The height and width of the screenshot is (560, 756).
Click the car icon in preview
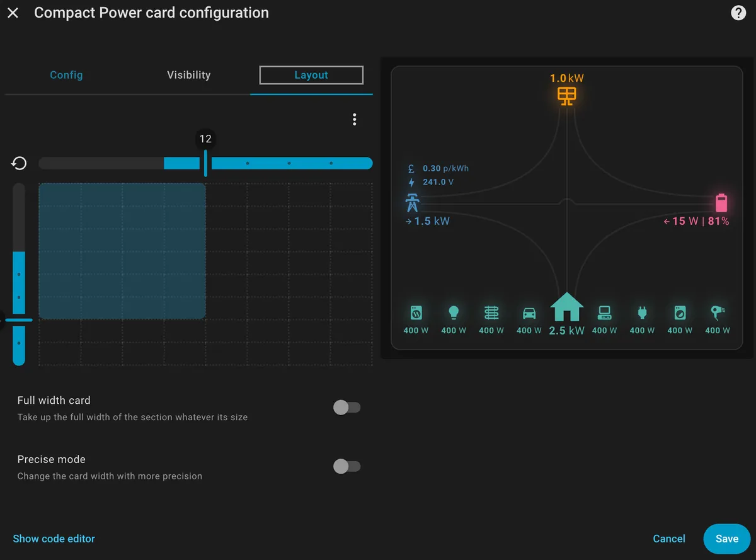(529, 313)
